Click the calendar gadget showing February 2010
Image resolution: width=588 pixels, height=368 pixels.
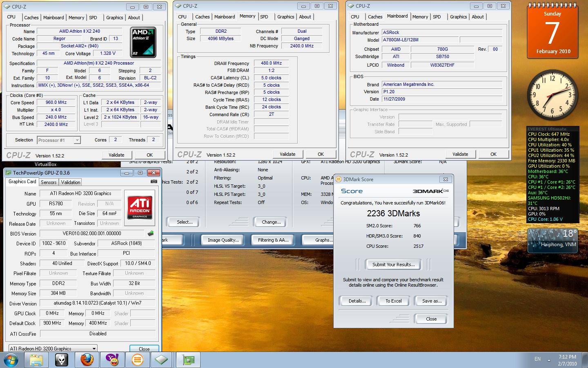tap(553, 31)
